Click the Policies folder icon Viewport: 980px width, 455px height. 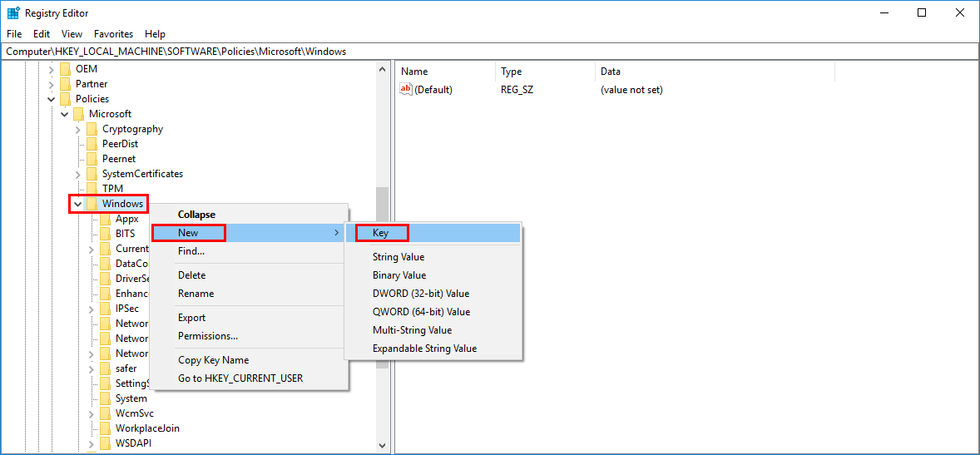tap(66, 99)
